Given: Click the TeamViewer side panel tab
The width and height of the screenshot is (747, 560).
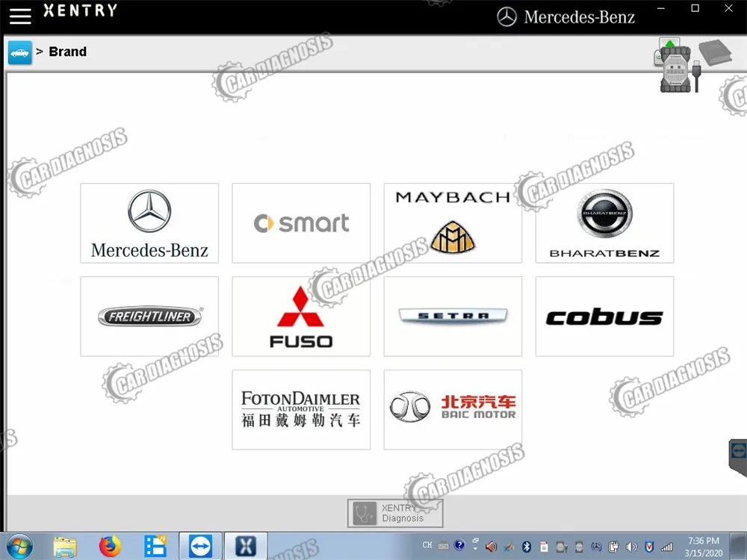Looking at the screenshot, I should [x=738, y=457].
